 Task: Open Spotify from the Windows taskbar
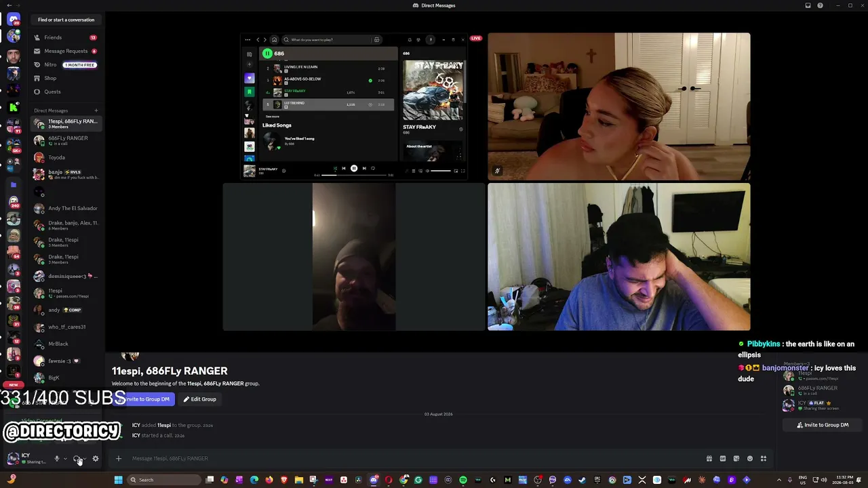click(463, 480)
